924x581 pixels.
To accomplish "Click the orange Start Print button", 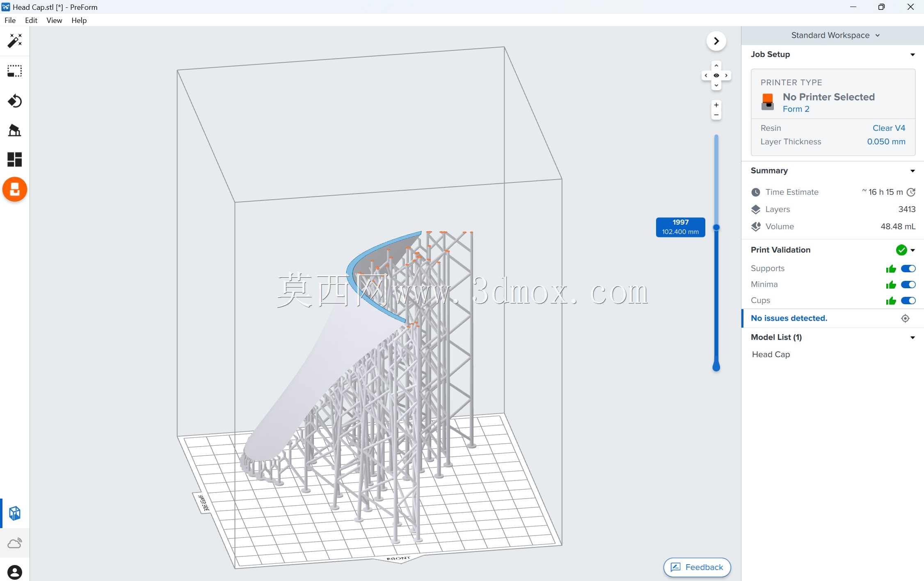I will coord(15,189).
